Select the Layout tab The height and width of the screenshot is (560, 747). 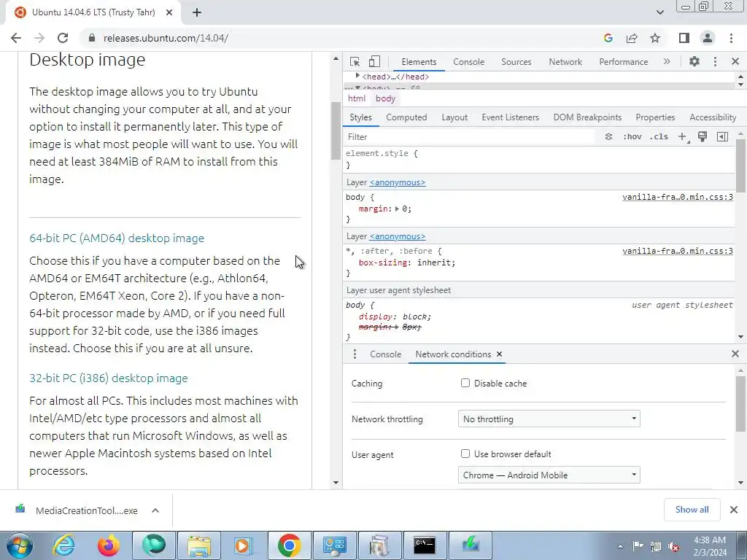click(454, 117)
